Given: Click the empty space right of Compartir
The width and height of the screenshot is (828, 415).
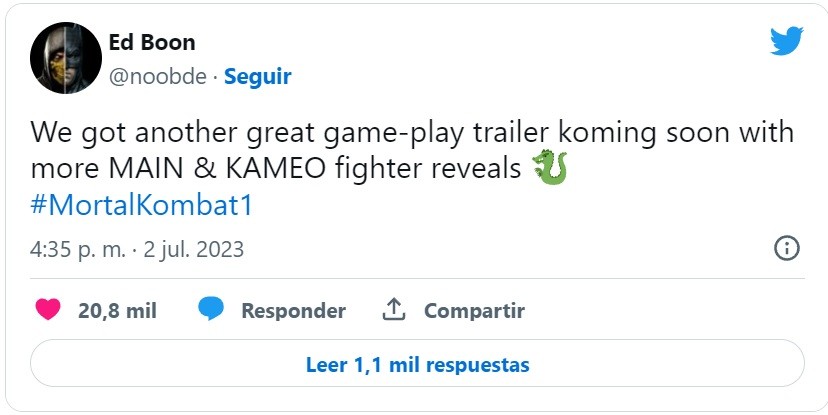Looking at the screenshot, I should point(665,310).
